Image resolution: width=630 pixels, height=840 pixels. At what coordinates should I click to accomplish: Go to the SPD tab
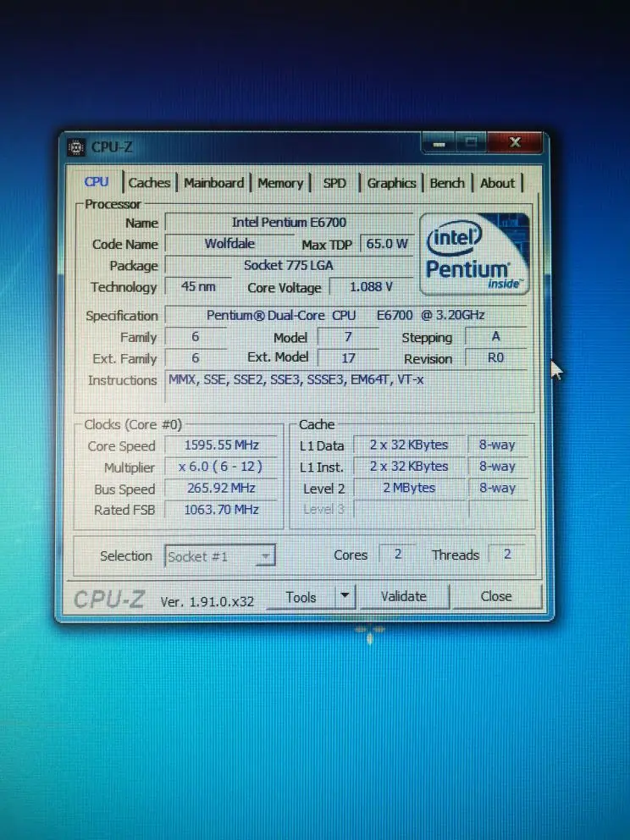[x=334, y=183]
